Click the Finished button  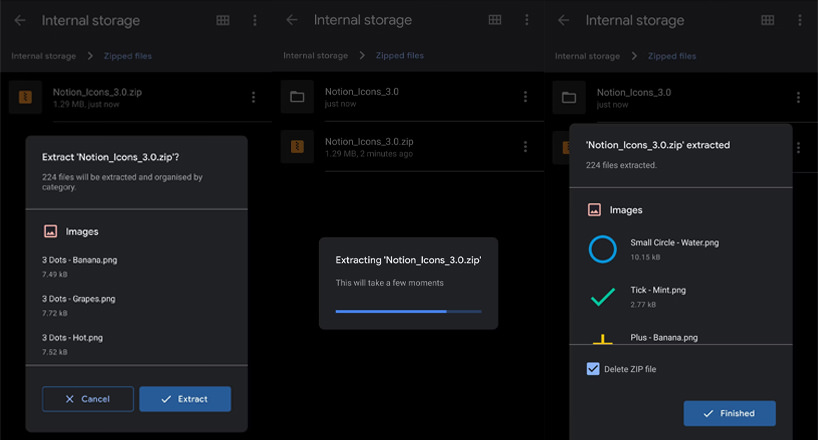coord(729,413)
